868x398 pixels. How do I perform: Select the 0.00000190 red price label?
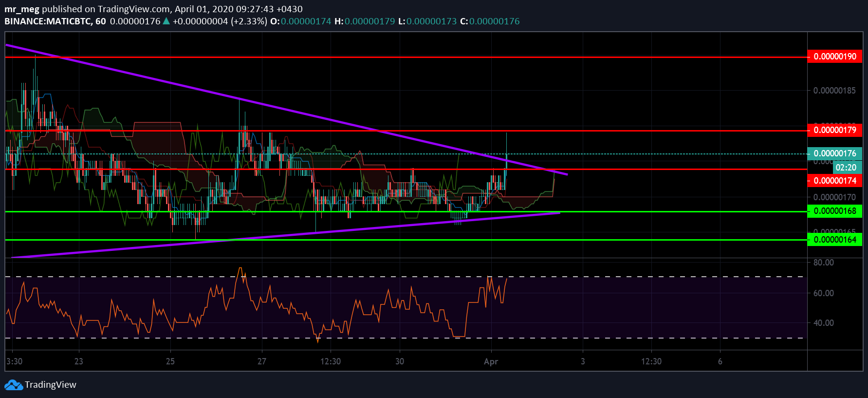pos(834,57)
